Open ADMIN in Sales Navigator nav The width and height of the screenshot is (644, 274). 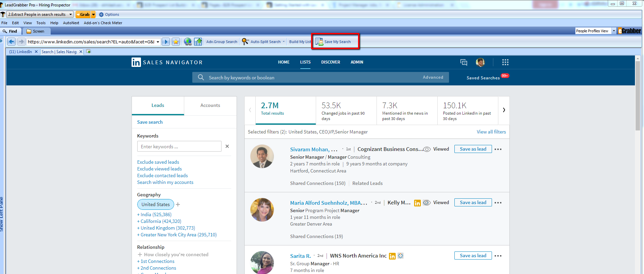(357, 62)
